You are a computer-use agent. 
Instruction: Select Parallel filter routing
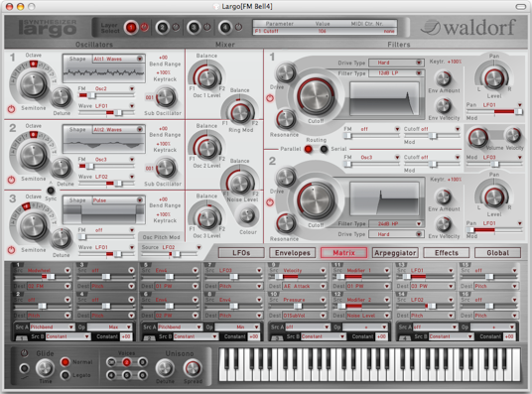(309, 149)
